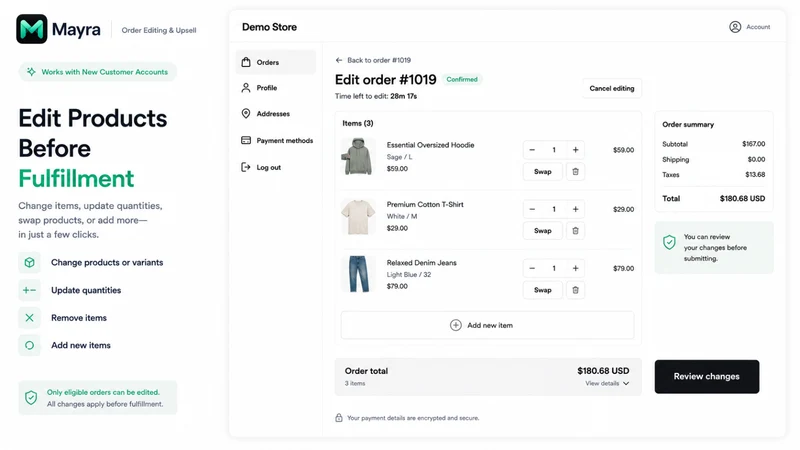Click Back to order #1019 link
The width and height of the screenshot is (800, 450).
click(x=373, y=60)
